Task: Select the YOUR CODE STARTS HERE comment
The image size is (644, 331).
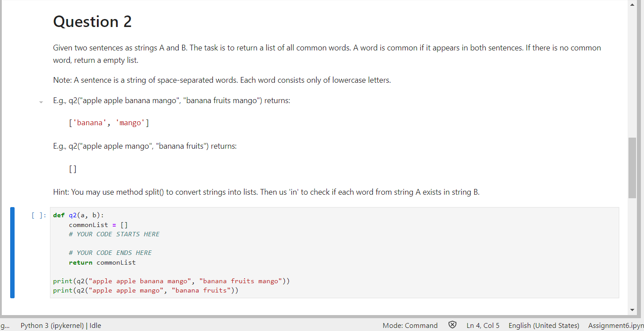Action: click(x=114, y=234)
